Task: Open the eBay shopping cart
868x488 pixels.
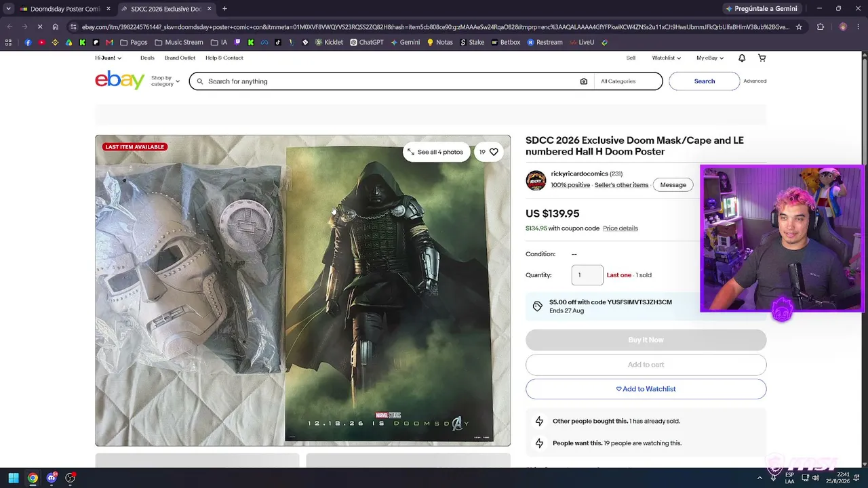Action: 762,58
